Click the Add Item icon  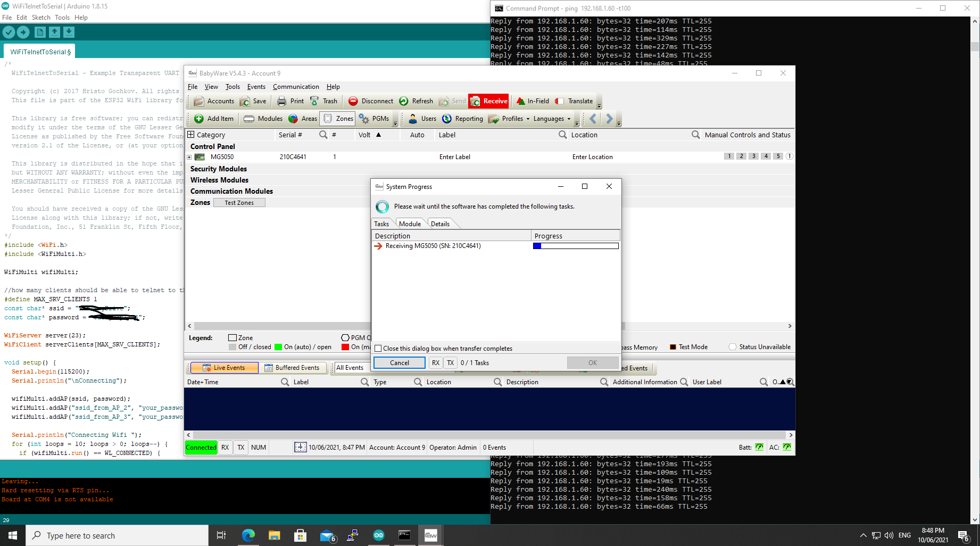coord(213,118)
